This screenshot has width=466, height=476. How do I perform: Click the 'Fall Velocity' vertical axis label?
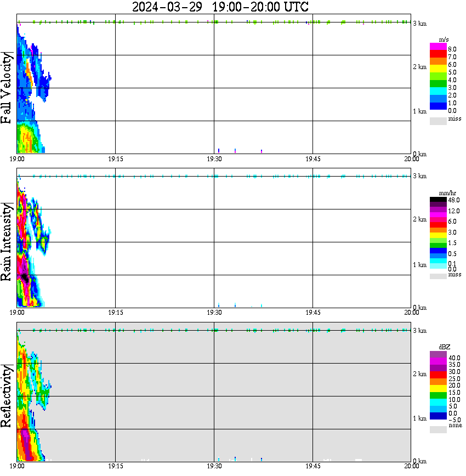[7, 87]
